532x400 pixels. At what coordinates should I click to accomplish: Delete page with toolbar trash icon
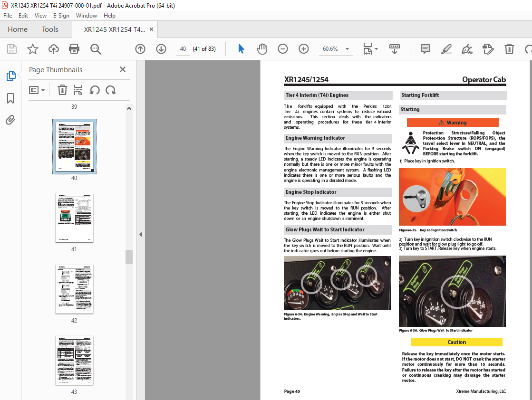point(509,49)
